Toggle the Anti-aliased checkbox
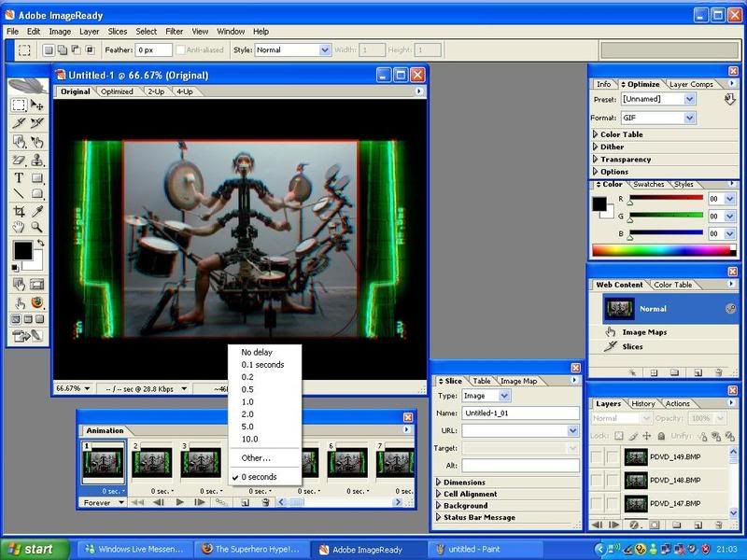The height and width of the screenshot is (560, 747). (180, 49)
